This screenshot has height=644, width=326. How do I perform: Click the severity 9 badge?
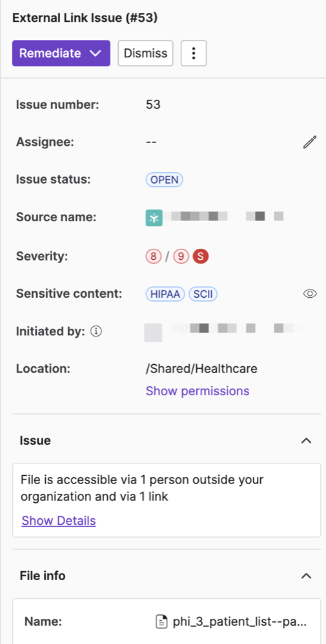[x=181, y=257]
